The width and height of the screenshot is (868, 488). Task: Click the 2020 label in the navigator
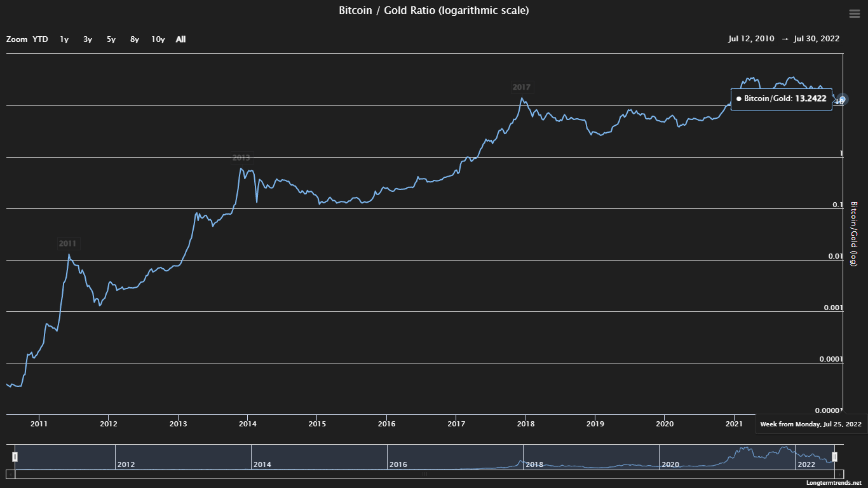coord(670,464)
